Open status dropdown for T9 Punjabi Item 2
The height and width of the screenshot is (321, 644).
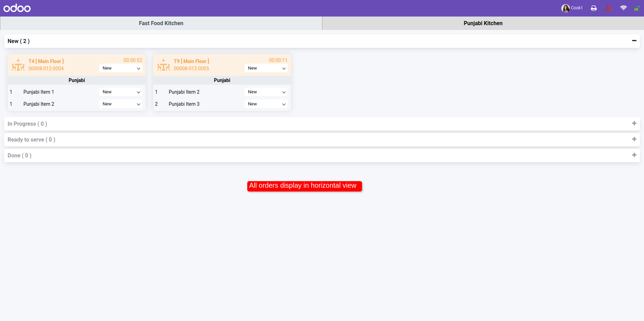[266, 92]
